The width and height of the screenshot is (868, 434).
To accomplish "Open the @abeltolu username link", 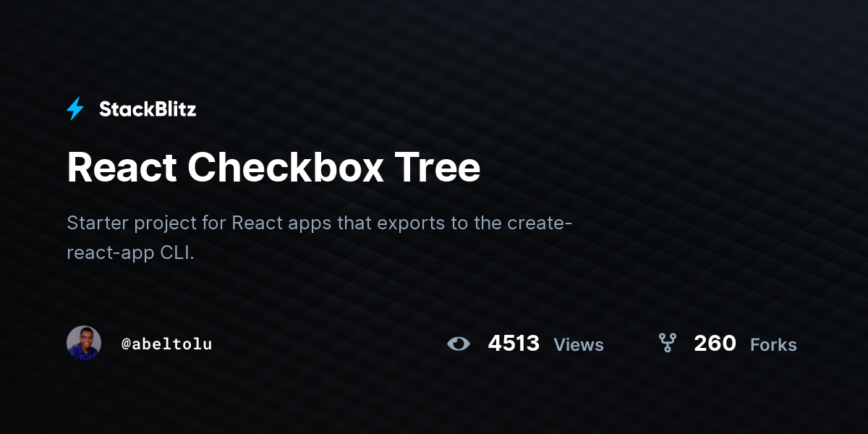I will pos(167,344).
